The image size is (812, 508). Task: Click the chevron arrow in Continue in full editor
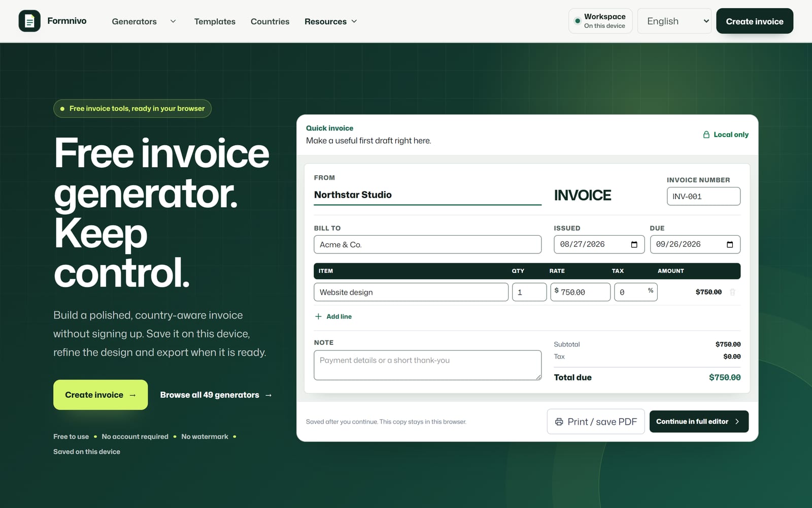click(737, 422)
